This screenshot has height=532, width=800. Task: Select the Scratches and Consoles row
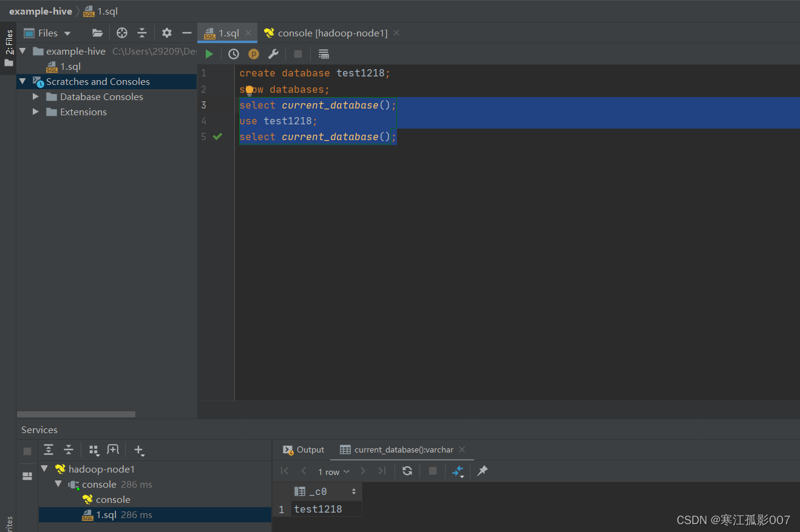point(107,81)
